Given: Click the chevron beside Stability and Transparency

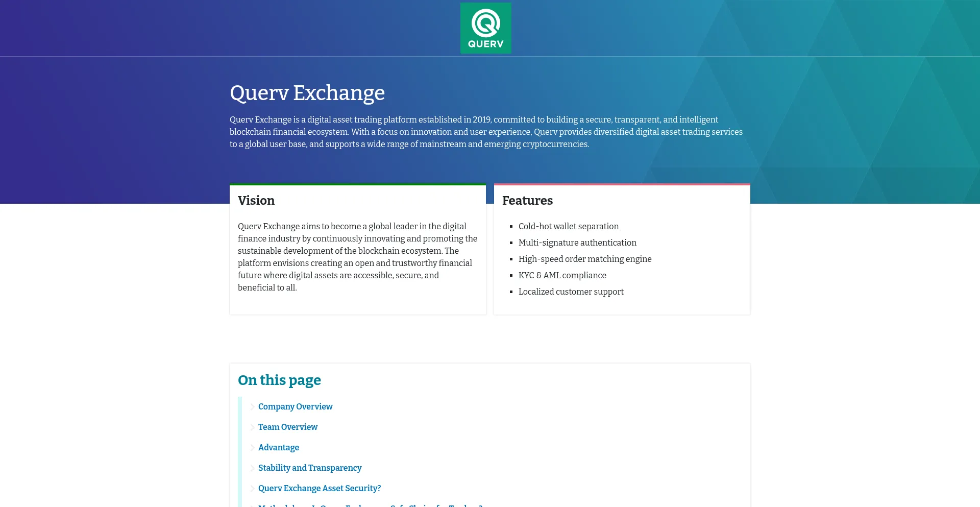Looking at the screenshot, I should pyautogui.click(x=252, y=468).
